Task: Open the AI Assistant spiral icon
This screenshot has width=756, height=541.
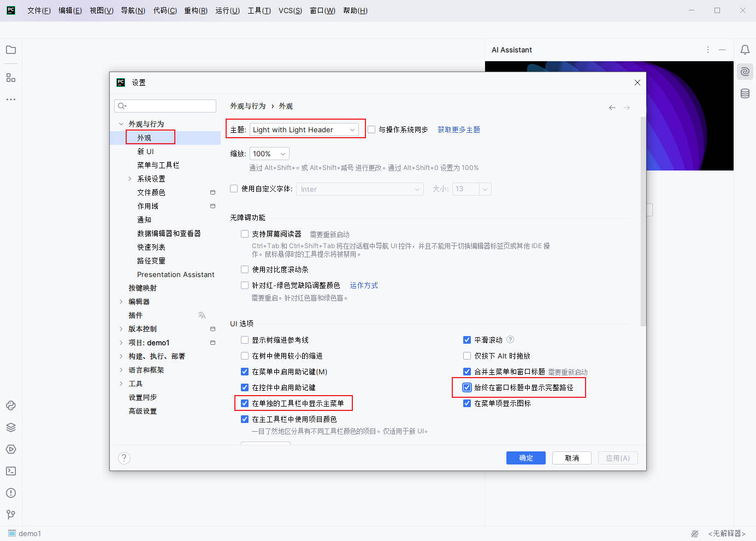Action: point(745,72)
